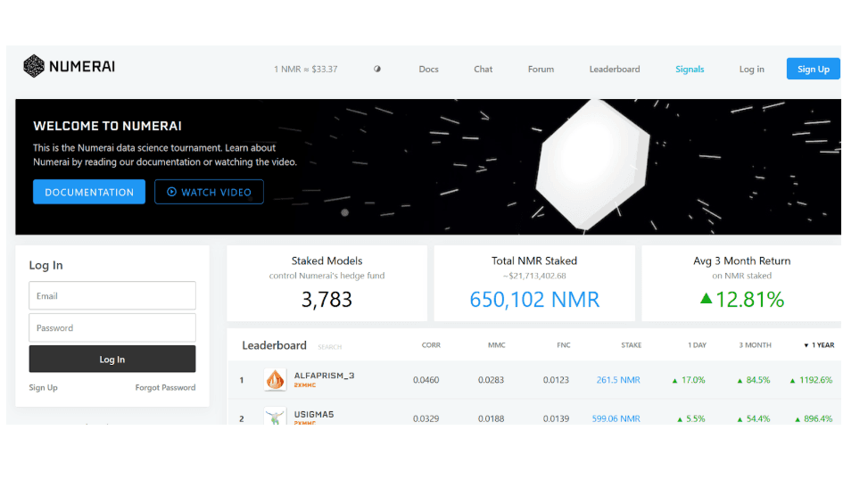Open Leaderboard in navigation bar
Screen dimensions: 868x488
coord(614,69)
